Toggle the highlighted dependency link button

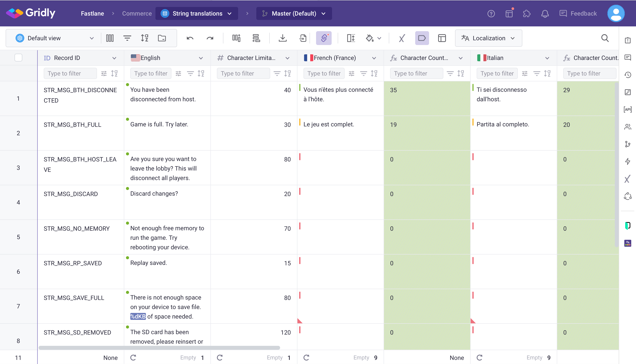pyautogui.click(x=324, y=38)
